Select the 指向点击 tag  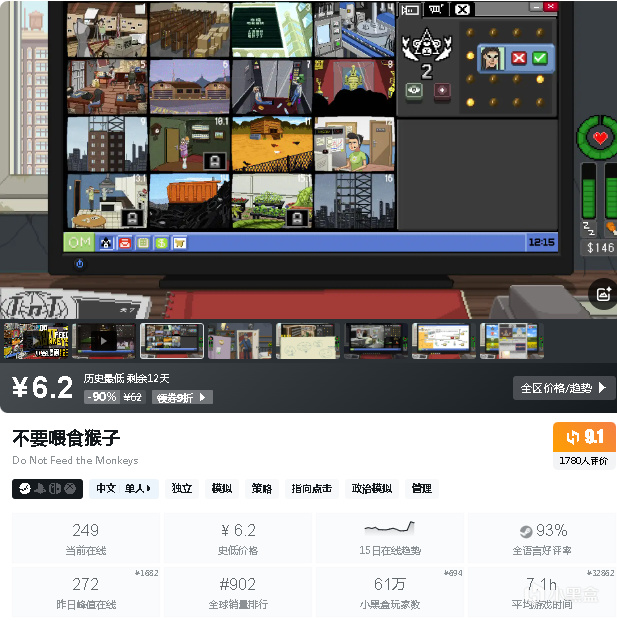[312, 489]
